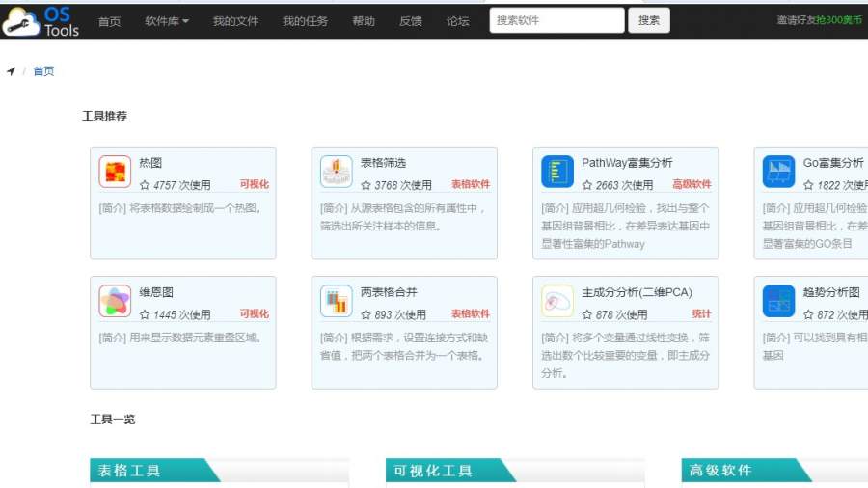The width and height of the screenshot is (868, 488).
Task: Click the star next to 878 次使用
Action: click(587, 314)
